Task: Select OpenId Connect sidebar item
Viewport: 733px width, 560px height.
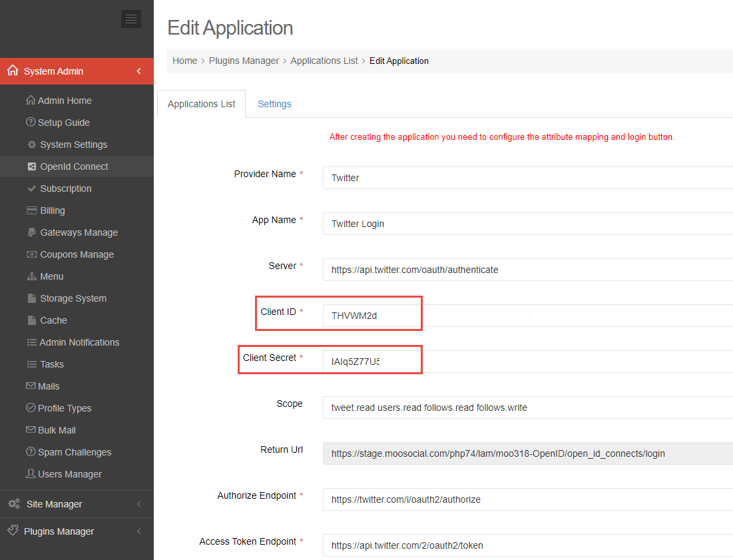Action: (77, 166)
